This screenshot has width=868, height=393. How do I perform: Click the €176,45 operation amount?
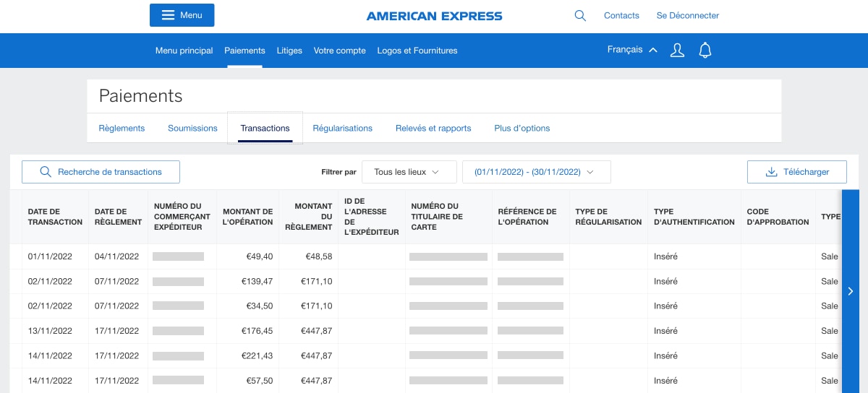point(257,331)
